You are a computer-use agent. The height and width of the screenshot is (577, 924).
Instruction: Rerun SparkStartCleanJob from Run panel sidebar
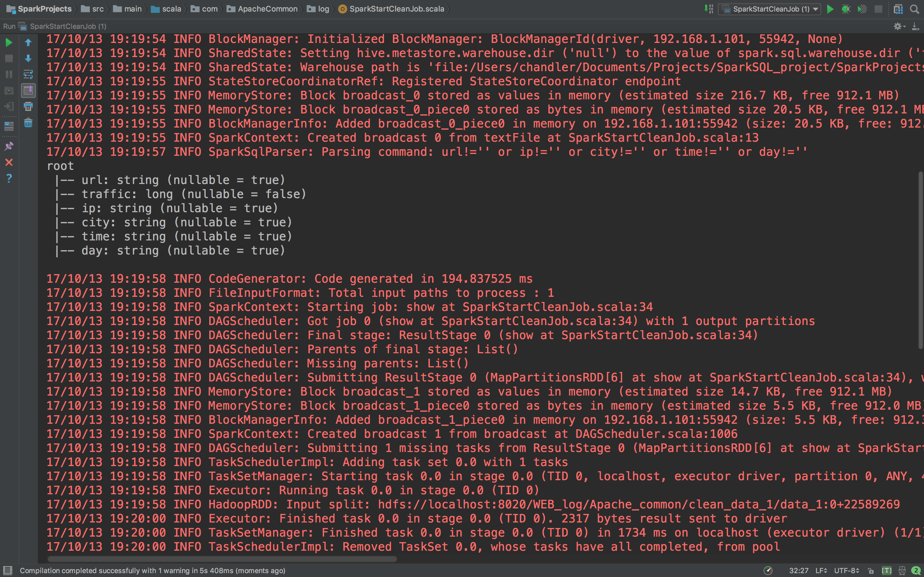tap(9, 42)
